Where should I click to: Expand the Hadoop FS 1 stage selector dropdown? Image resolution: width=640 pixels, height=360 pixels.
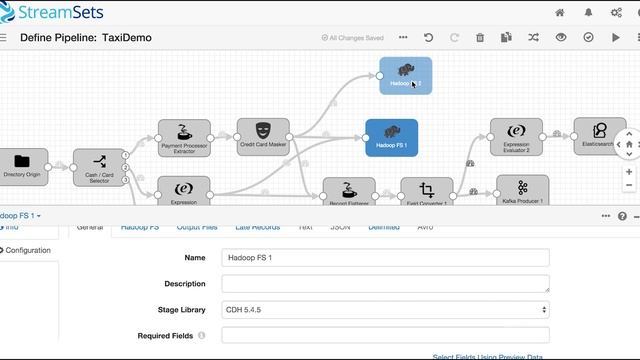(x=20, y=216)
